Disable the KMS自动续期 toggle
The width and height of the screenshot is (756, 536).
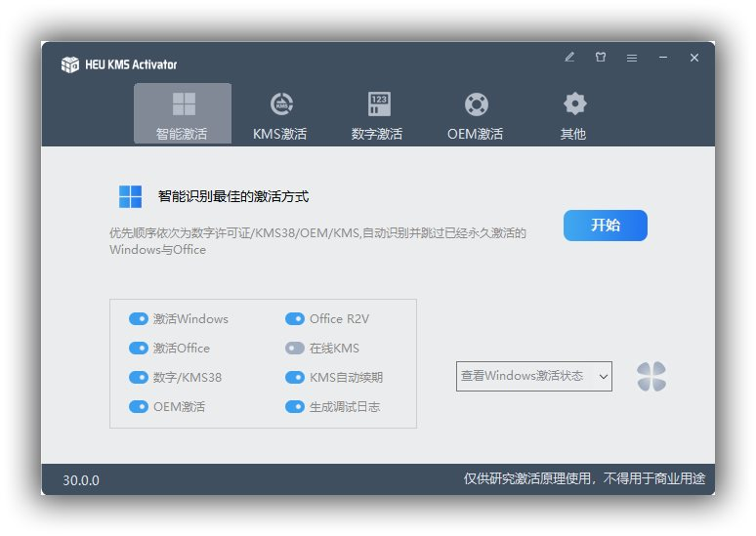coord(294,378)
